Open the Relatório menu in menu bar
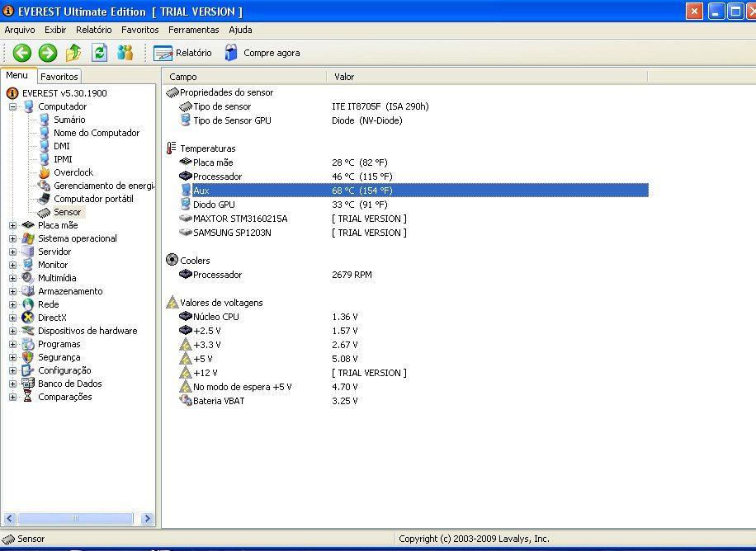Screen dimensions: 756x551 93,30
